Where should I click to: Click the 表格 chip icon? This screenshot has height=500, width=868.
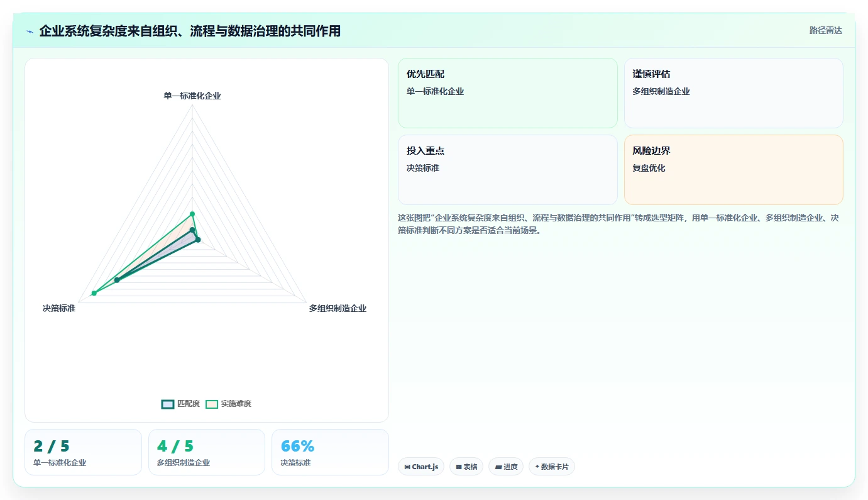click(x=459, y=467)
